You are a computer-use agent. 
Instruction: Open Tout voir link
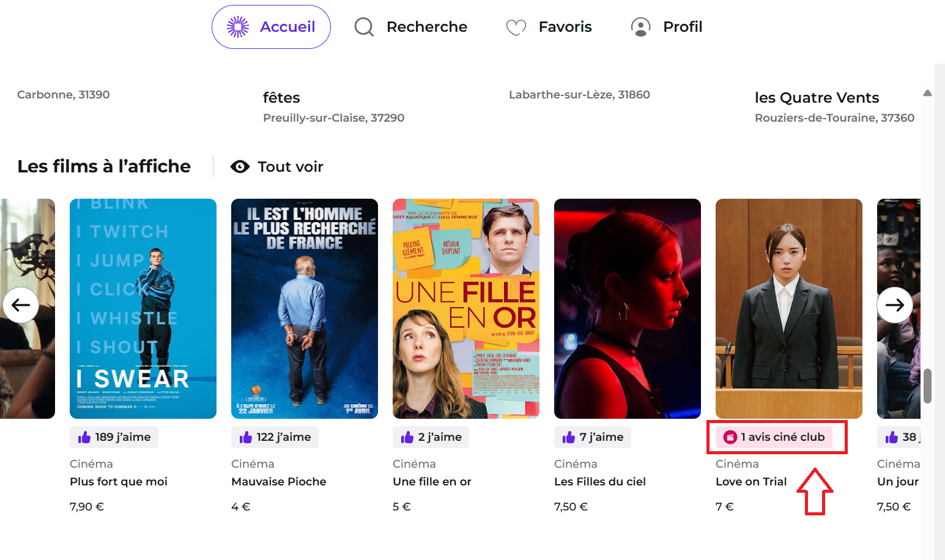click(x=291, y=167)
